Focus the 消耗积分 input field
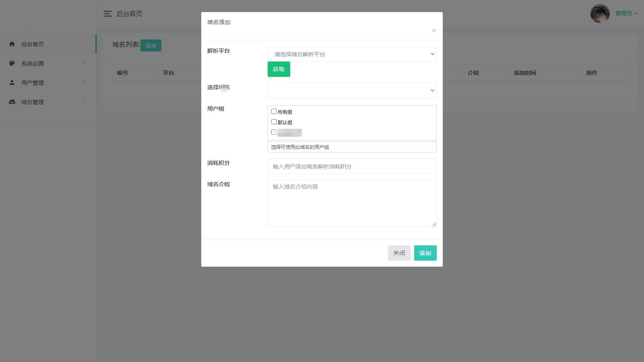The width and height of the screenshot is (644, 362). click(x=352, y=166)
